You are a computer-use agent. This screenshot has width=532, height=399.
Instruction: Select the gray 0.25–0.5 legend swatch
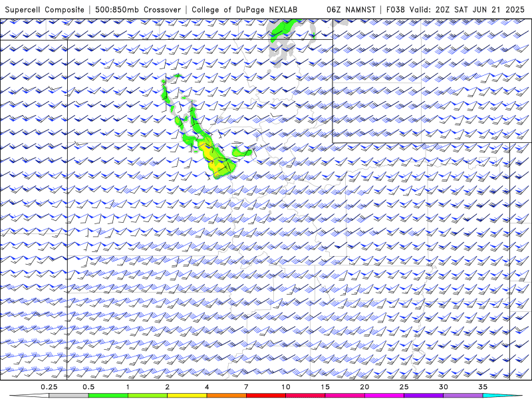69,396
